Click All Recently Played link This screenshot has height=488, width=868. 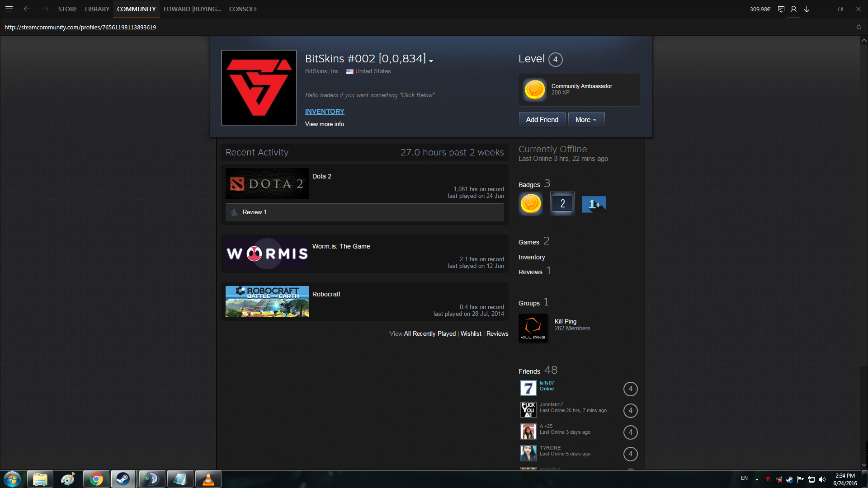pyautogui.click(x=430, y=333)
